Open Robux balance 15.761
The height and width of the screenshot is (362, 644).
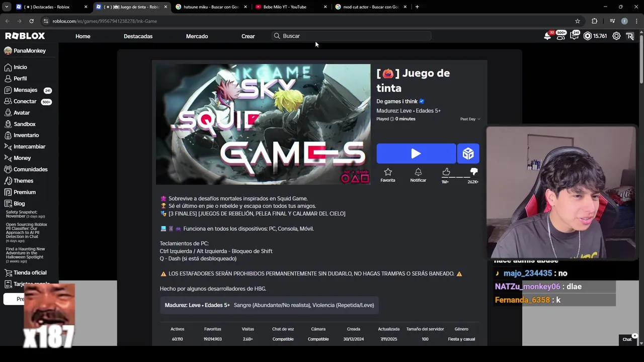point(595,36)
